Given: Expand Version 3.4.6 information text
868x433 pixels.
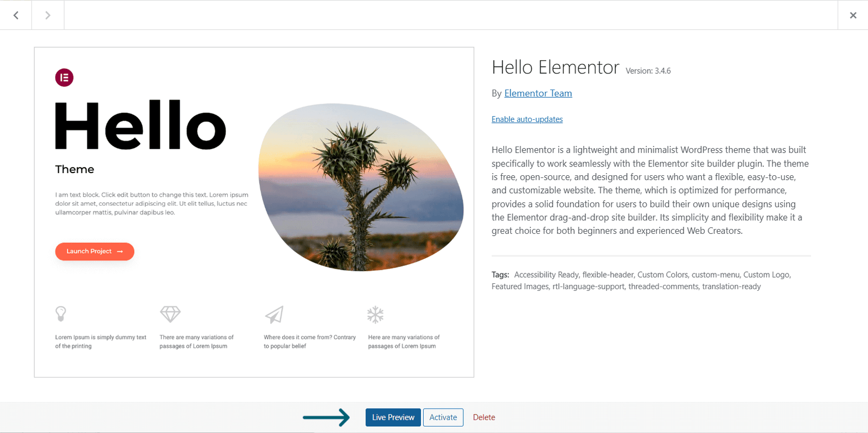Looking at the screenshot, I should tap(648, 71).
